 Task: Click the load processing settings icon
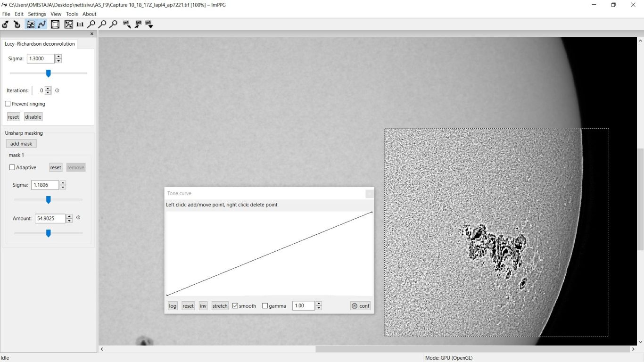tap(138, 24)
